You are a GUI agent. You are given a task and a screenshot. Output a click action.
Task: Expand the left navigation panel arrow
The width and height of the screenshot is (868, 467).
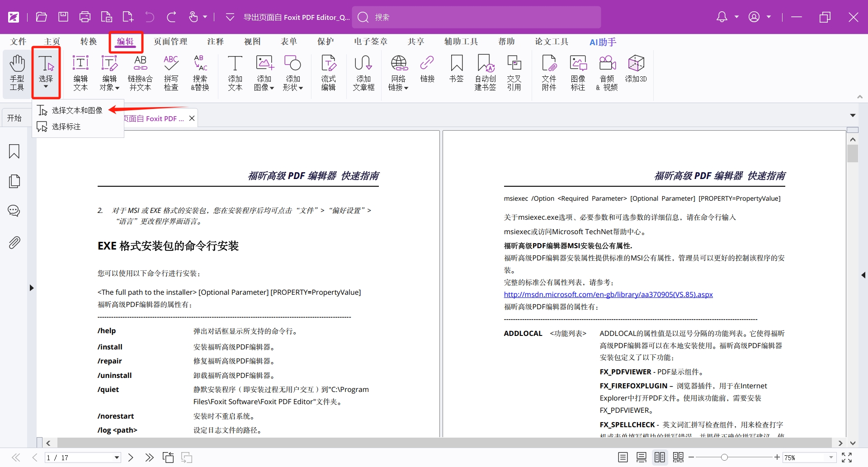point(32,288)
